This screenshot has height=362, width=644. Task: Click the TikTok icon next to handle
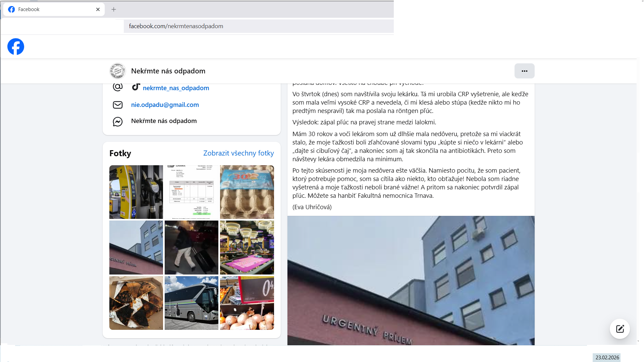(136, 87)
